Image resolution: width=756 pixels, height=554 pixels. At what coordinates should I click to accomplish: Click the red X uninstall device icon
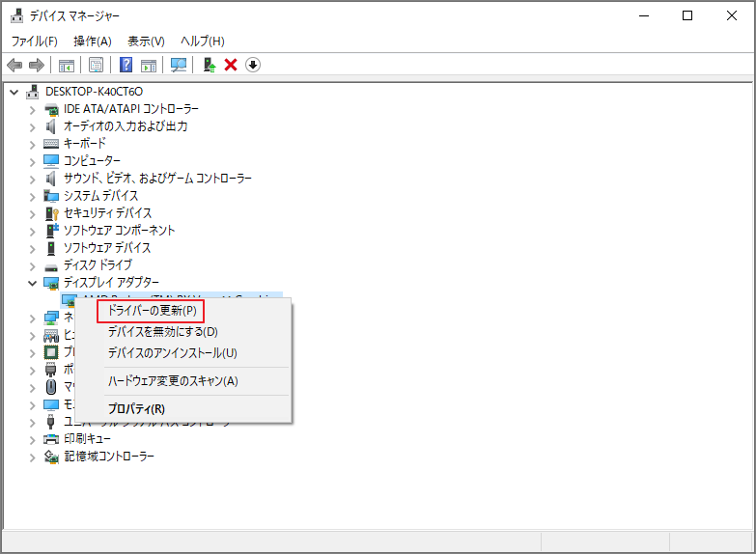tap(231, 65)
